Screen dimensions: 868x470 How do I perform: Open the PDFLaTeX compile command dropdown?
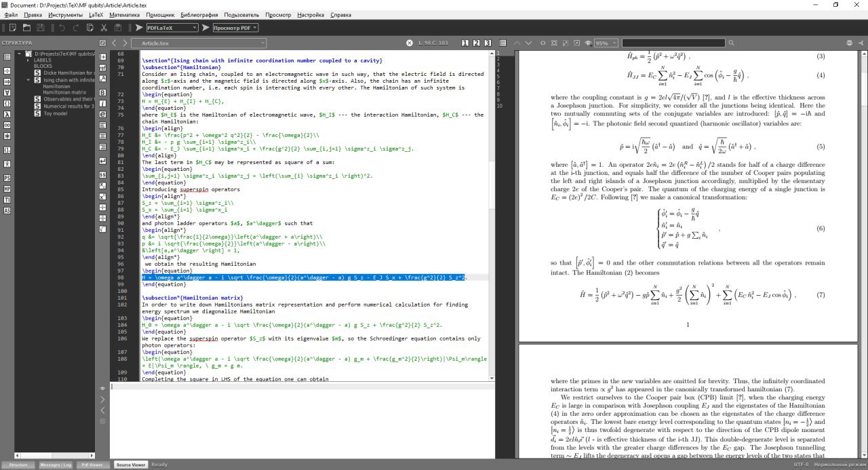pos(172,28)
